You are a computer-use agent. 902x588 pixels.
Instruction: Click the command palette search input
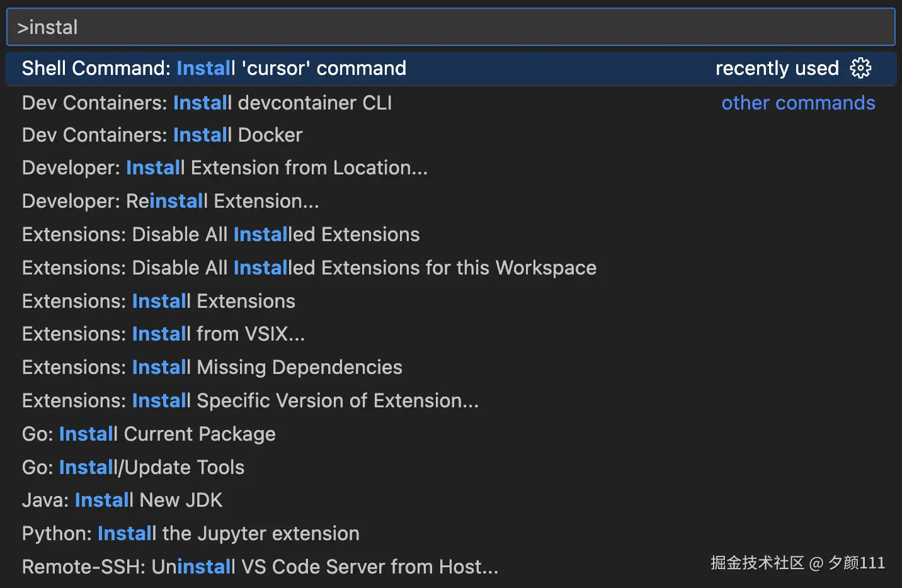[x=450, y=27]
